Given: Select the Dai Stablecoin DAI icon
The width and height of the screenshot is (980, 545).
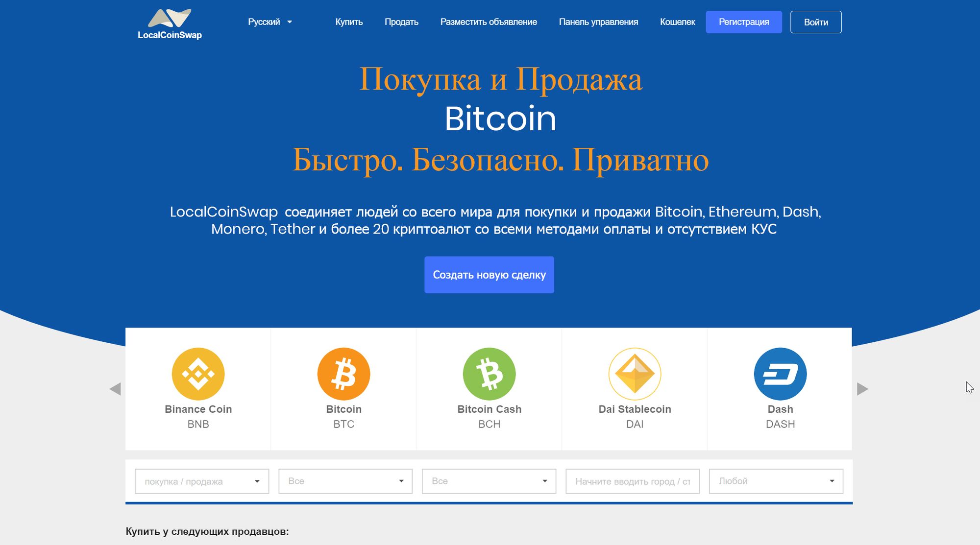Looking at the screenshot, I should coord(635,374).
